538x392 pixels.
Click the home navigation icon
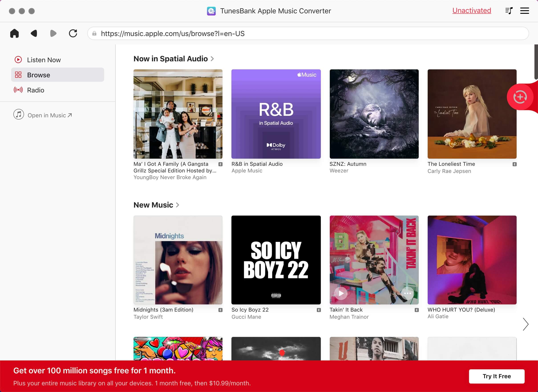pos(15,33)
